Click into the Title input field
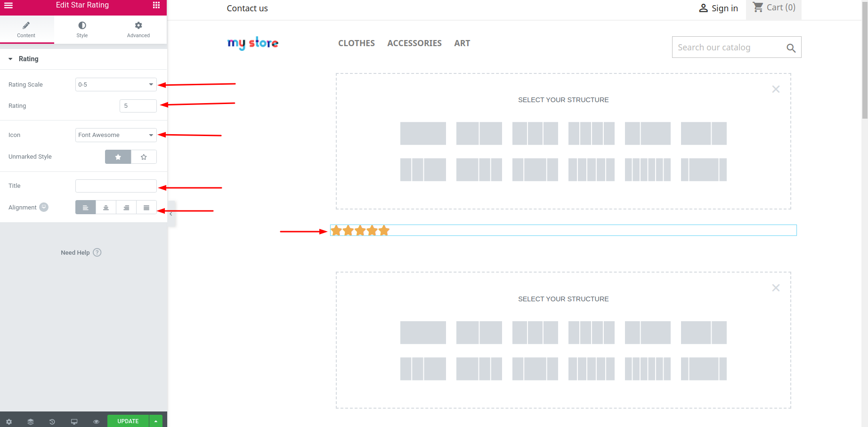 (x=116, y=186)
